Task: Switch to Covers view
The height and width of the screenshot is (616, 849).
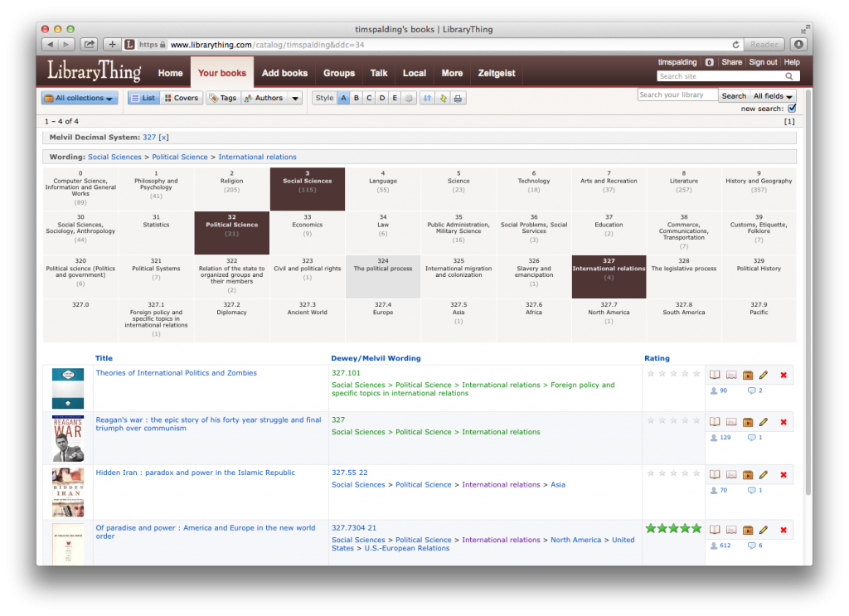Action: [182, 98]
